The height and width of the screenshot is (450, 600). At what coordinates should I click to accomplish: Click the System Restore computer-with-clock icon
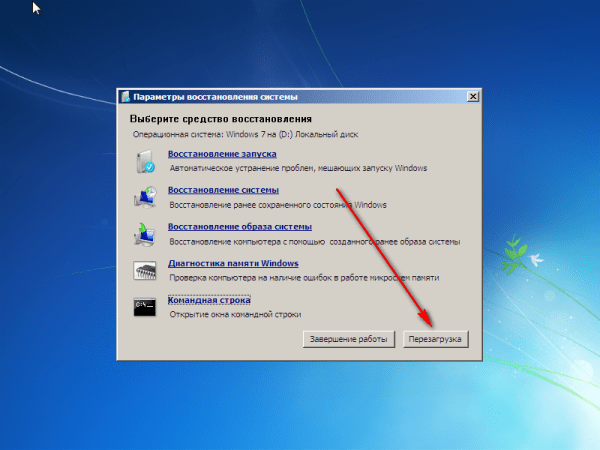click(145, 197)
